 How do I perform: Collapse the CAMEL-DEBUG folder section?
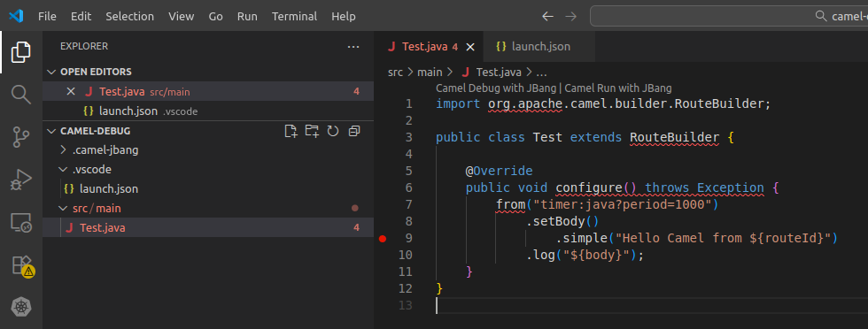(x=51, y=131)
